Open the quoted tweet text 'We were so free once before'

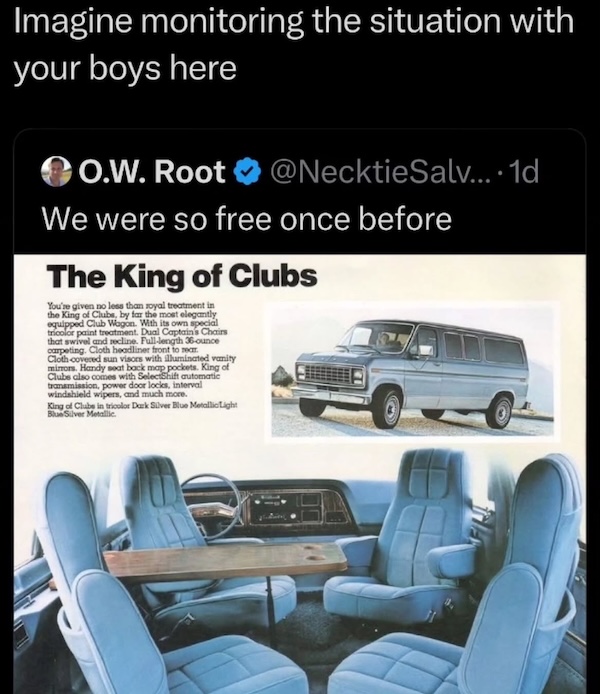(247, 219)
